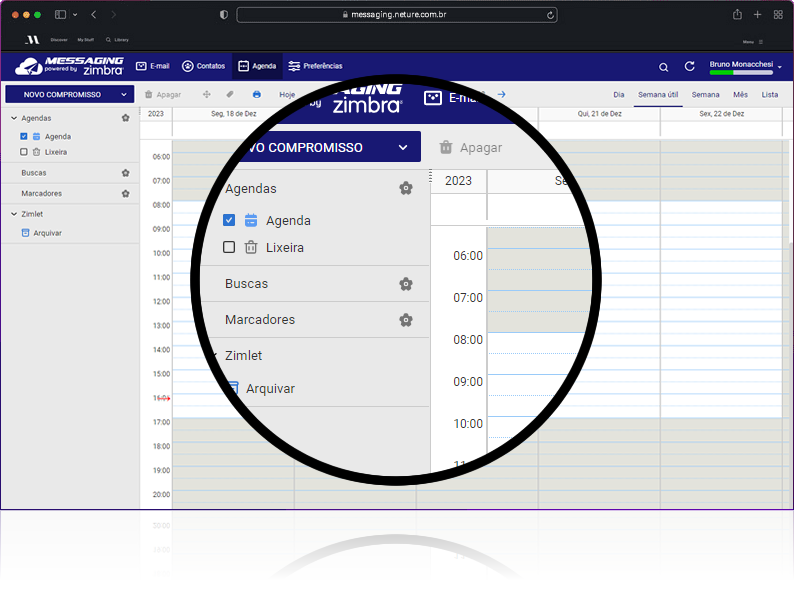
Task: Uncheck the small Agenda checkbox in the left sidebar
Action: [24, 136]
